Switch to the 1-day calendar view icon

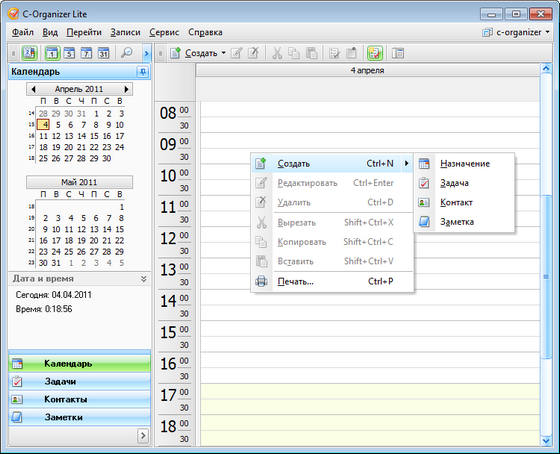coord(52,53)
